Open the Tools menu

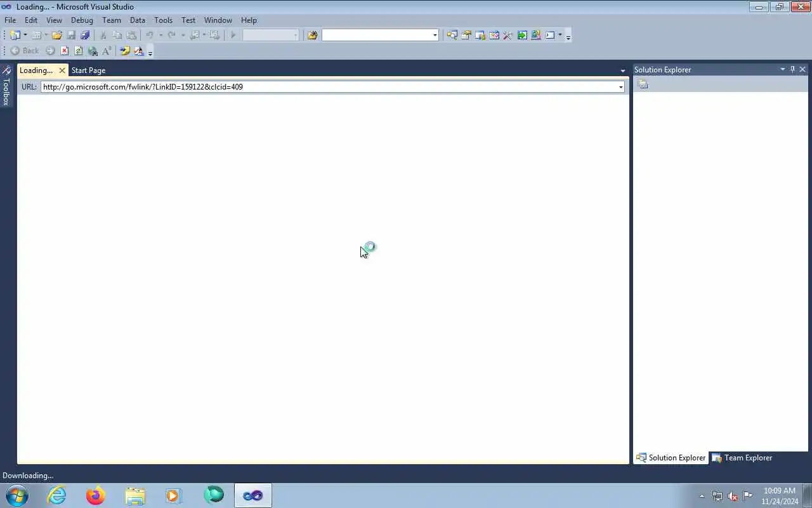pyautogui.click(x=163, y=20)
